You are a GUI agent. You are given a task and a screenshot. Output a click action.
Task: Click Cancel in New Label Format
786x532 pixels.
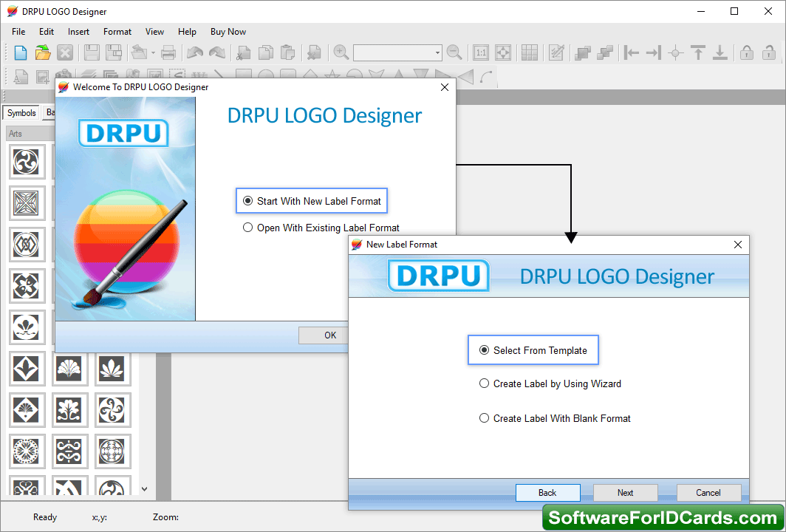coord(708,493)
